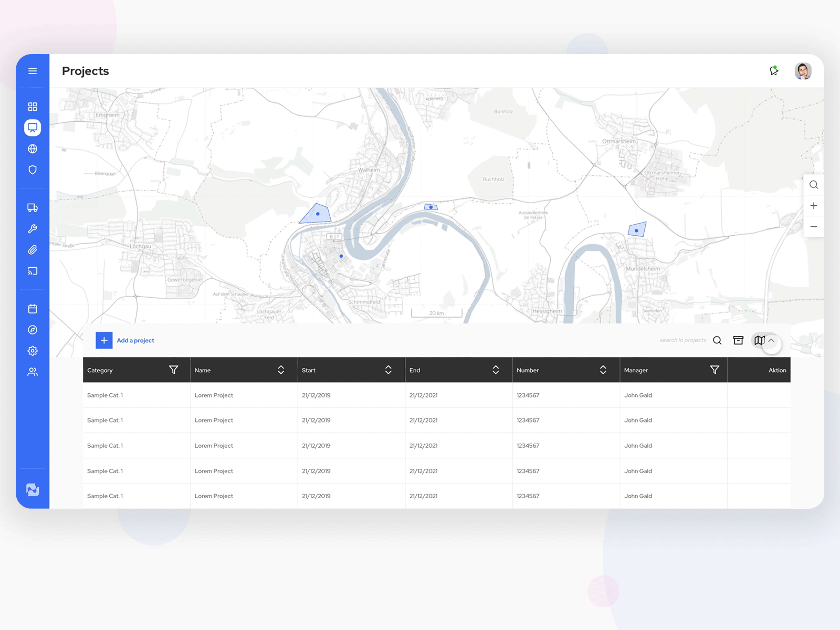Click the large triangular project polygon on map

tap(316, 214)
